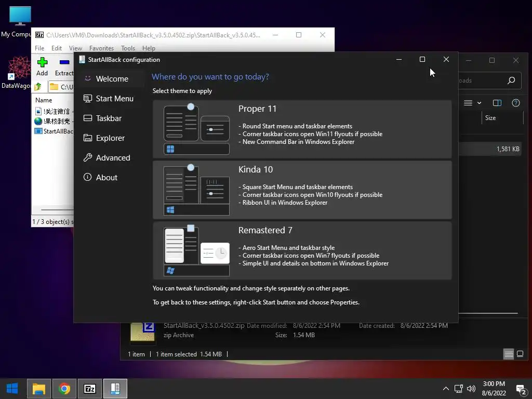Open the notification center icon
Viewport: 532px width, 399px height.
click(521, 389)
